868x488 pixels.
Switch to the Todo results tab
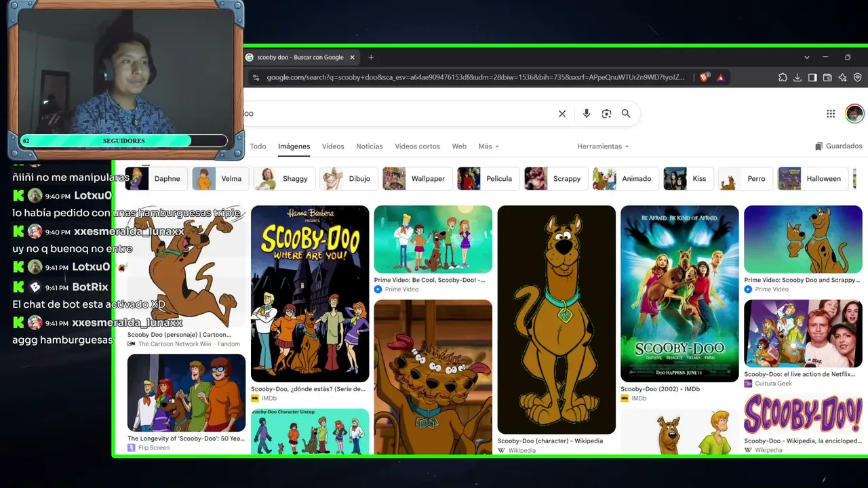(x=258, y=146)
